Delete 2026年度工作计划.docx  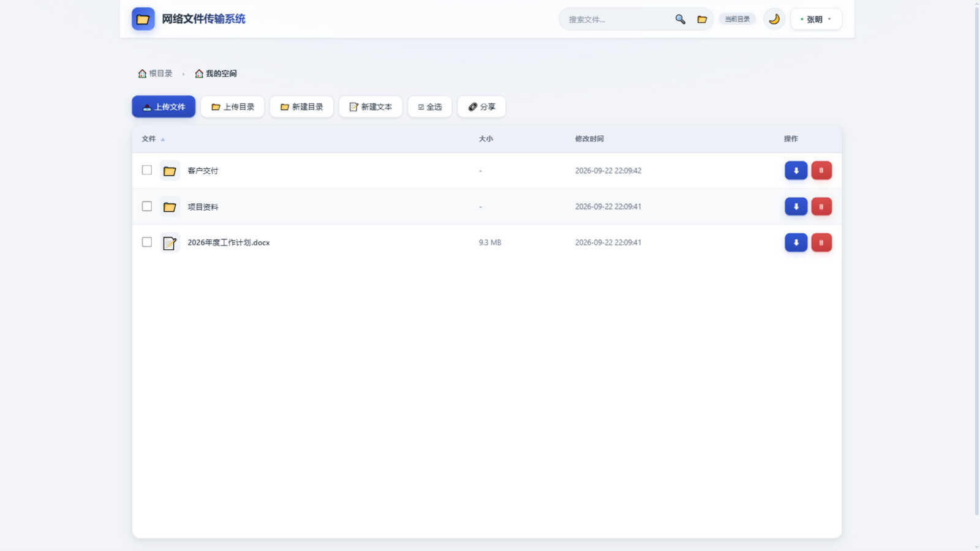pyautogui.click(x=821, y=243)
